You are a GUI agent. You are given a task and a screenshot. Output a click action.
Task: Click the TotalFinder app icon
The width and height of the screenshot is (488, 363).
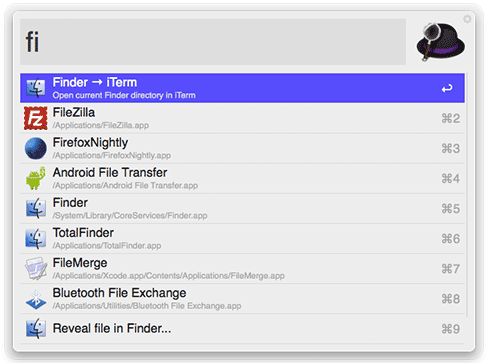click(36, 239)
